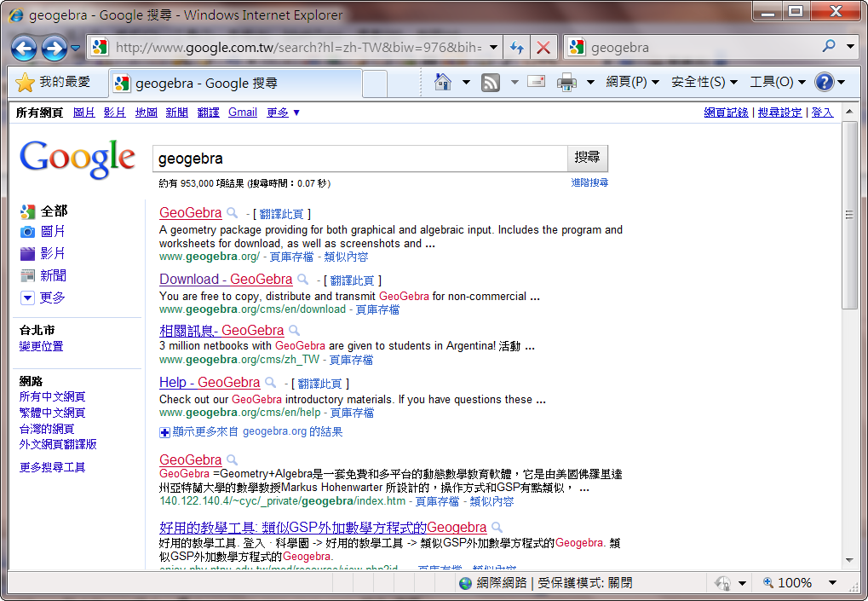Click the Read Mail icon
This screenshot has width=868, height=601.
point(536,82)
